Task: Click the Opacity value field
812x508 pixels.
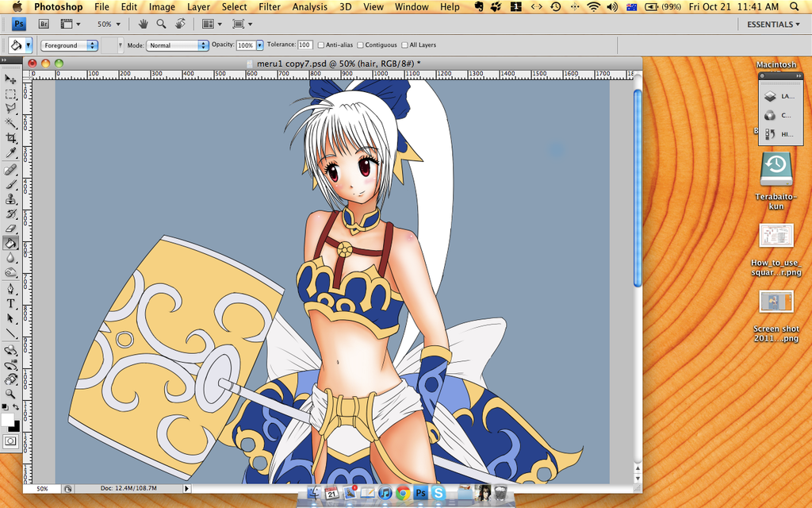Action: [246, 45]
